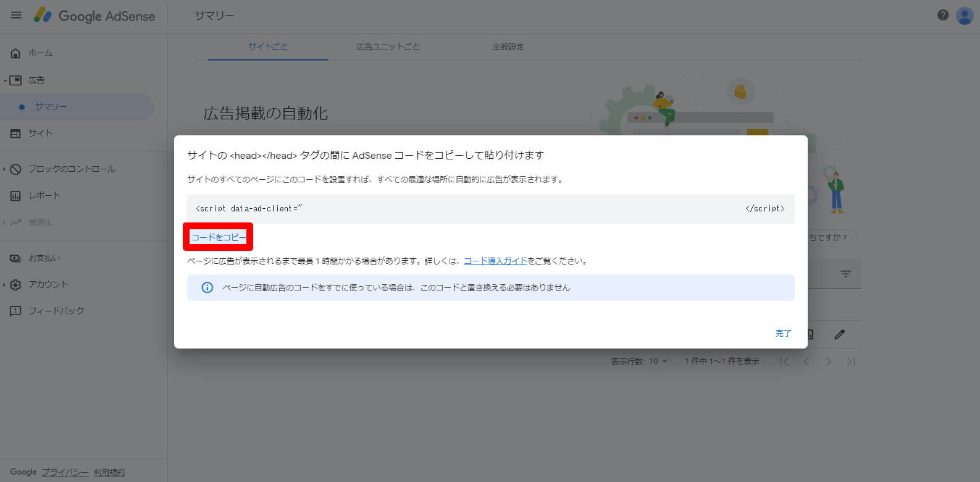Go to the next page of results

828,361
